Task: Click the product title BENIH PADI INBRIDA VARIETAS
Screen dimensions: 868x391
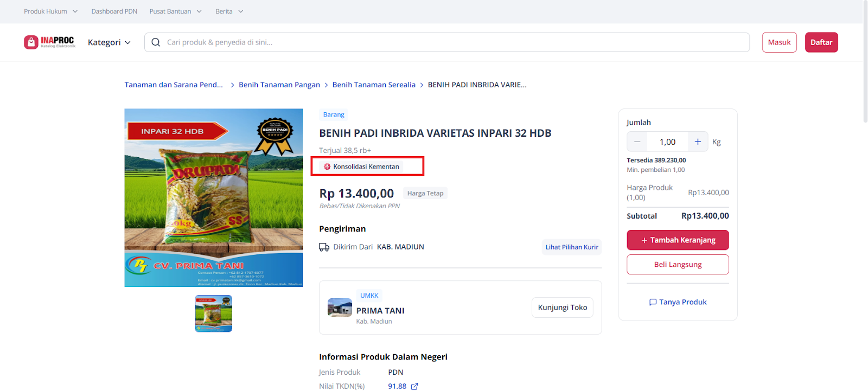Action: point(435,133)
